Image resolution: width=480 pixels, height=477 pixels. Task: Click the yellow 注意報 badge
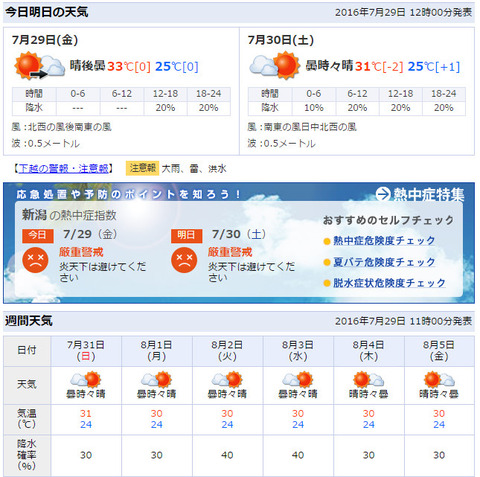tap(142, 168)
